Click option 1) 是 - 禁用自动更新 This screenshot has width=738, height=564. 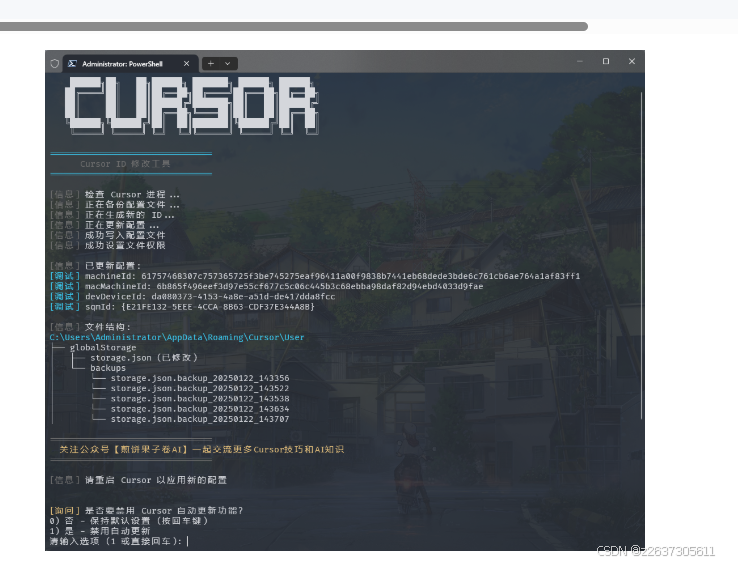click(x=100, y=531)
